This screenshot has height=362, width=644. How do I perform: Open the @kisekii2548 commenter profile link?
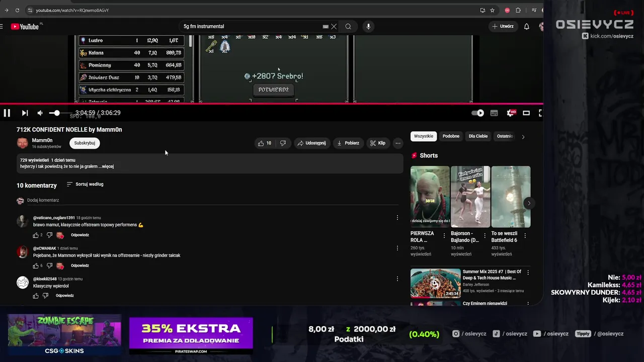click(x=45, y=279)
